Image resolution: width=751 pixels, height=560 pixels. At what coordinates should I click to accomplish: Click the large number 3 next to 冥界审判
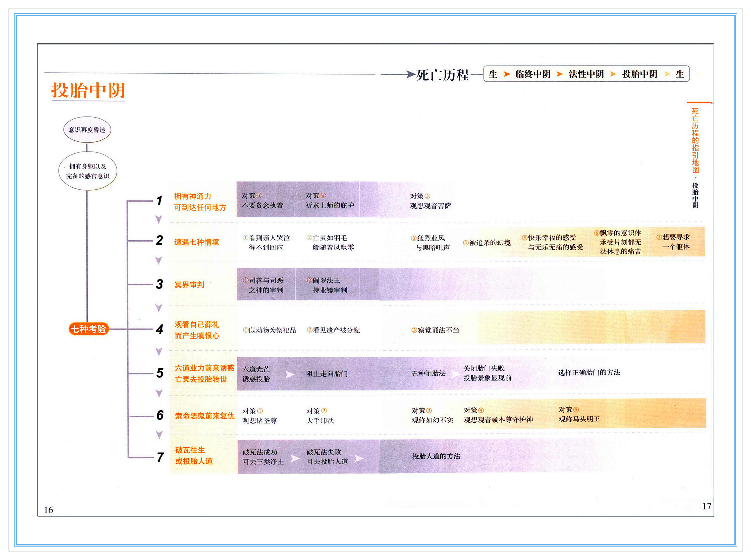tap(159, 284)
